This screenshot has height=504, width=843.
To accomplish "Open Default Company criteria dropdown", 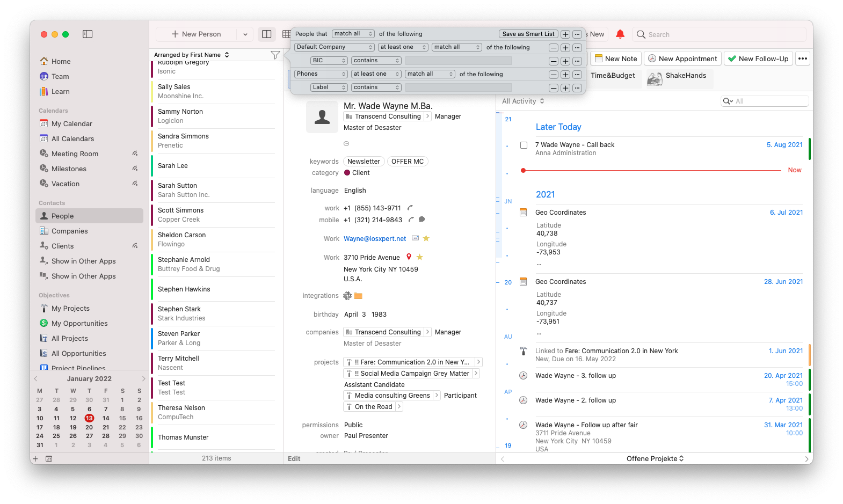I will pos(334,47).
